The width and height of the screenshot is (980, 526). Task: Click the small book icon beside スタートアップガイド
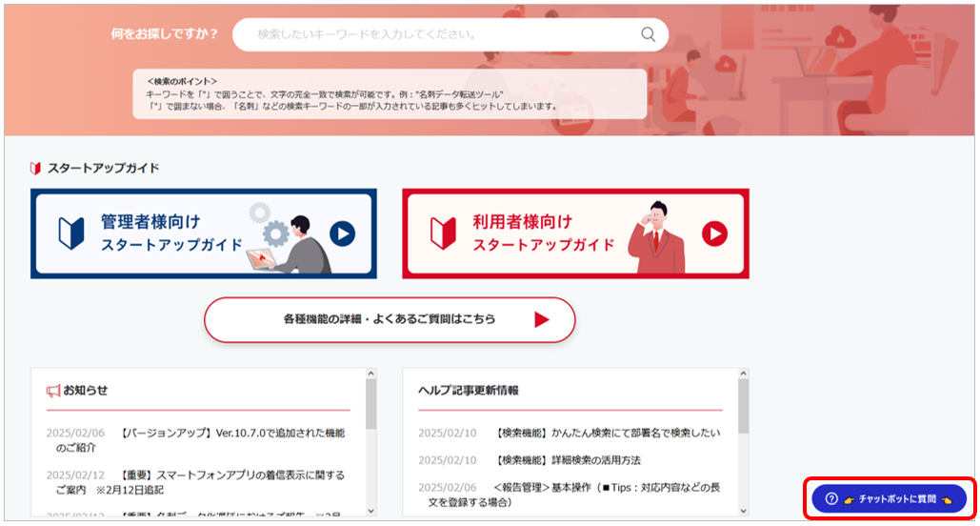tap(35, 169)
